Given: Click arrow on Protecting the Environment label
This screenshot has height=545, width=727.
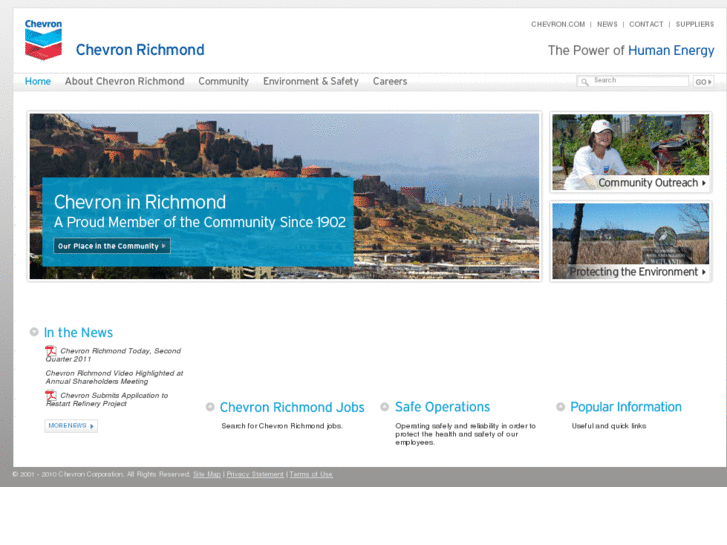Looking at the screenshot, I should point(704,272).
